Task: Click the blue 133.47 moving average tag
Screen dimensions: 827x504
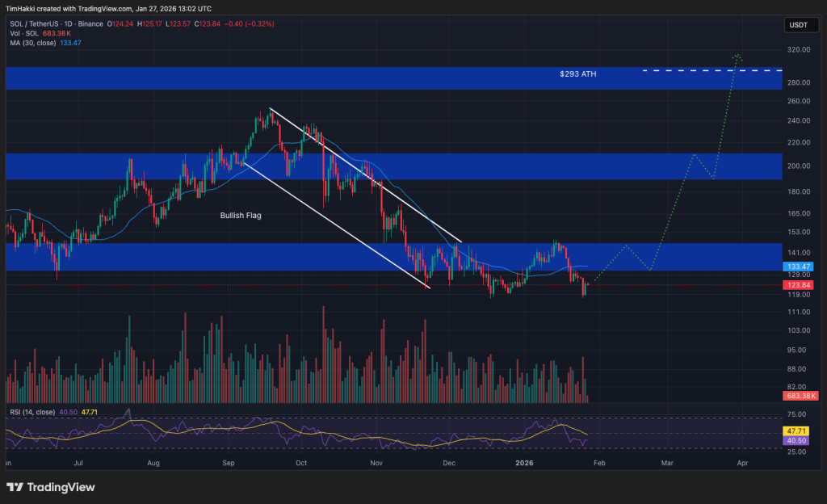Action: (796, 267)
